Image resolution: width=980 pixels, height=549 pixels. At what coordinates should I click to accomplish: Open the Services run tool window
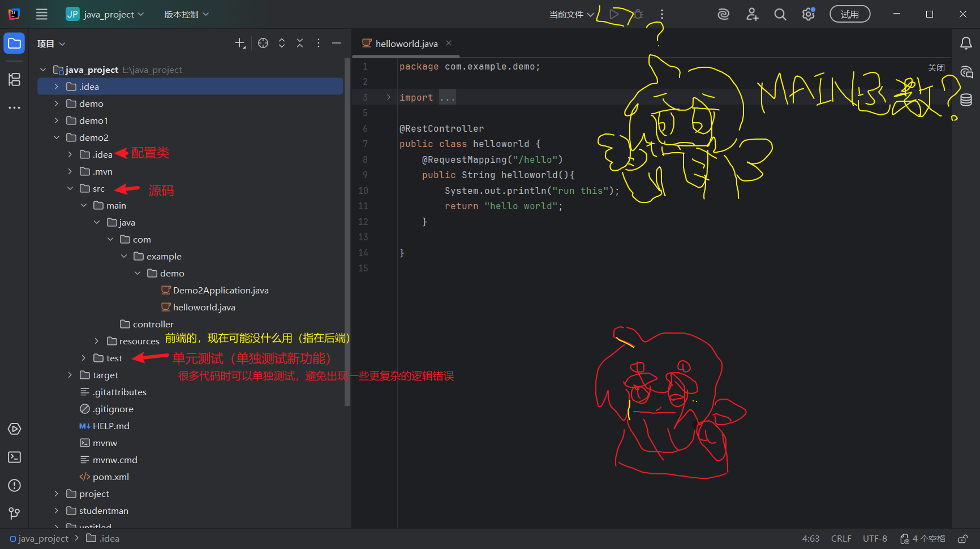click(14, 429)
